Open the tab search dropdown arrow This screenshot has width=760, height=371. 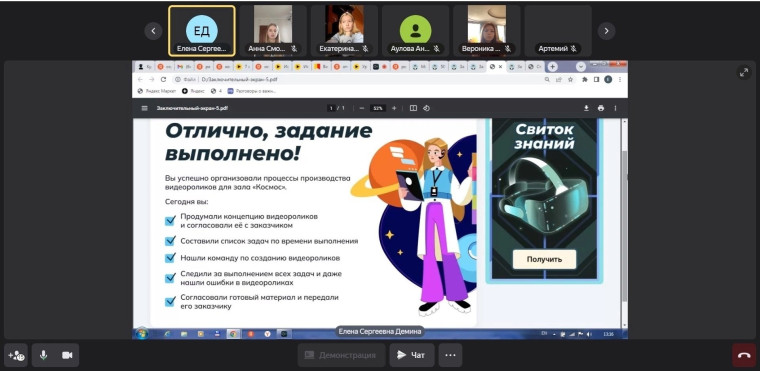point(581,66)
